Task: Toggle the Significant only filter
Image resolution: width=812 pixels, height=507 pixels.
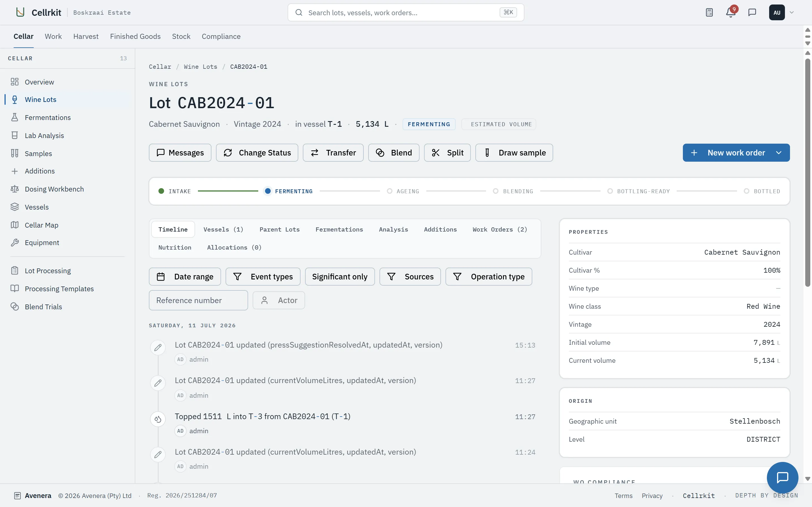Action: click(339, 277)
